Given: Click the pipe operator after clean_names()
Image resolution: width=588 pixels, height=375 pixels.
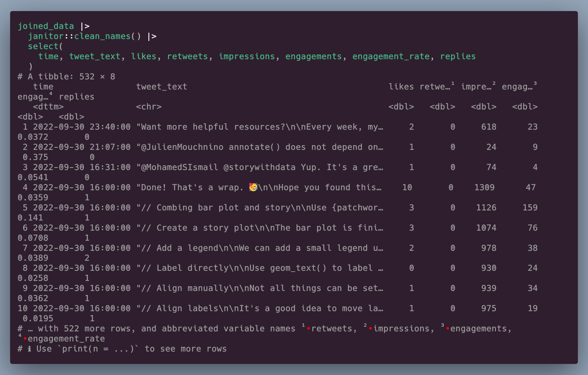Looking at the screenshot, I should (x=152, y=36).
